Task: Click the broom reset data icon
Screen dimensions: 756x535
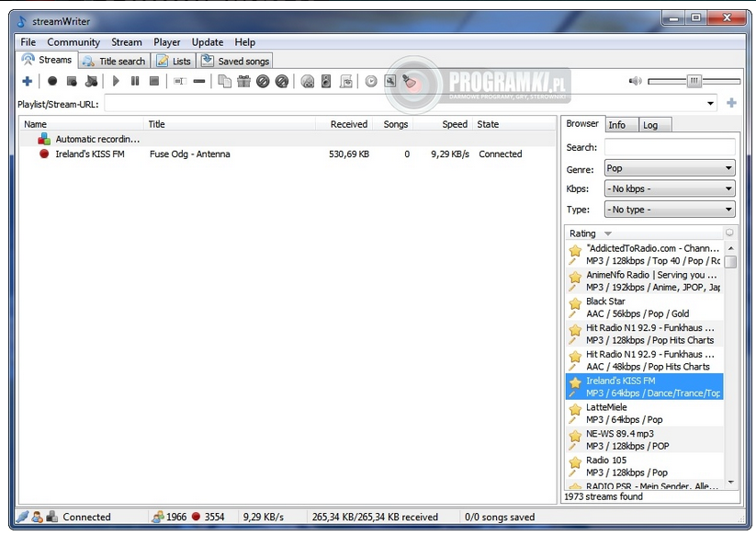Action: (x=410, y=81)
